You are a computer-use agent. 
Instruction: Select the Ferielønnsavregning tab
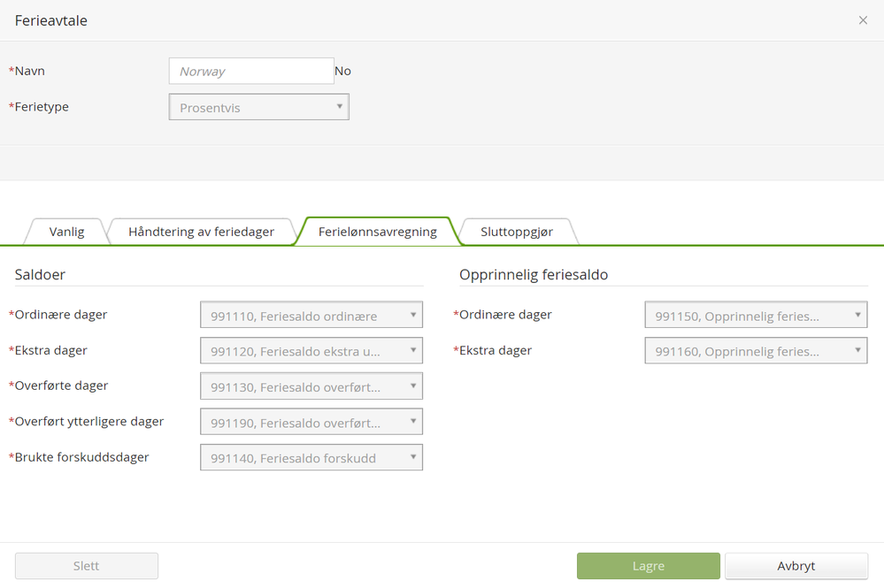pyautogui.click(x=379, y=232)
